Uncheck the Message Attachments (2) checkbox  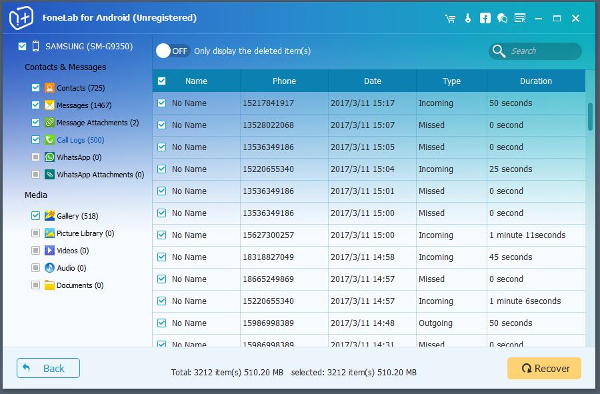pos(36,122)
